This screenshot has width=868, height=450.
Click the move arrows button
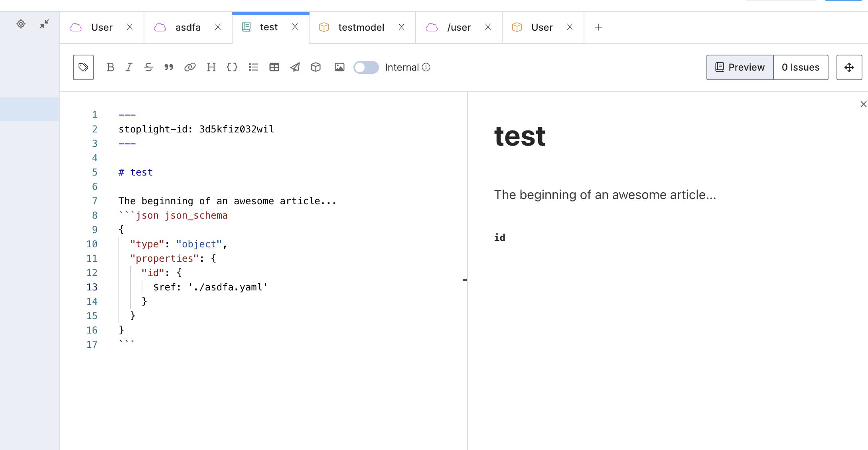[x=849, y=67]
